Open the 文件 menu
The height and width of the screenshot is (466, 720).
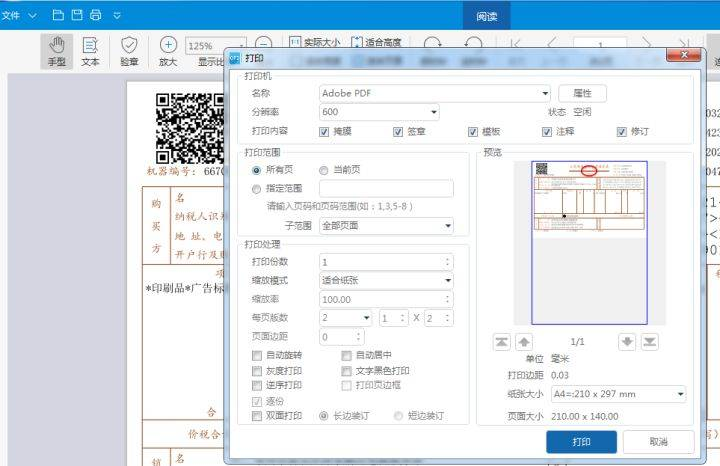[18, 16]
